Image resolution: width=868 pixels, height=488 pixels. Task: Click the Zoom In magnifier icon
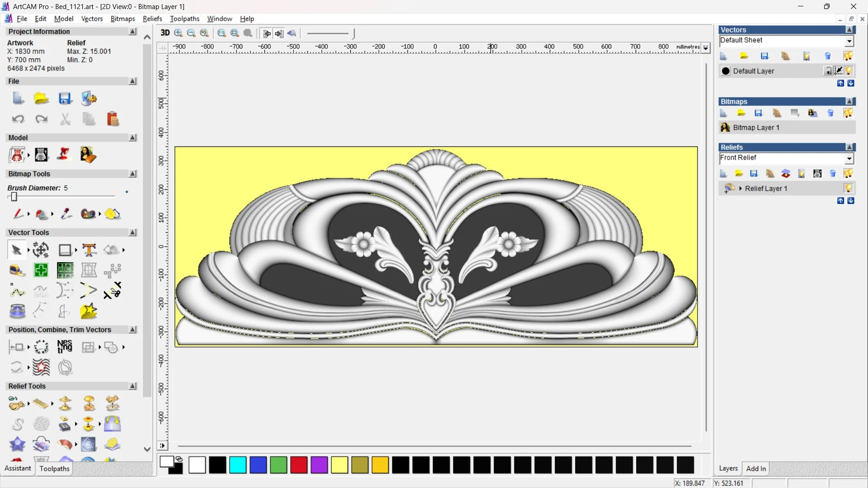pos(179,33)
